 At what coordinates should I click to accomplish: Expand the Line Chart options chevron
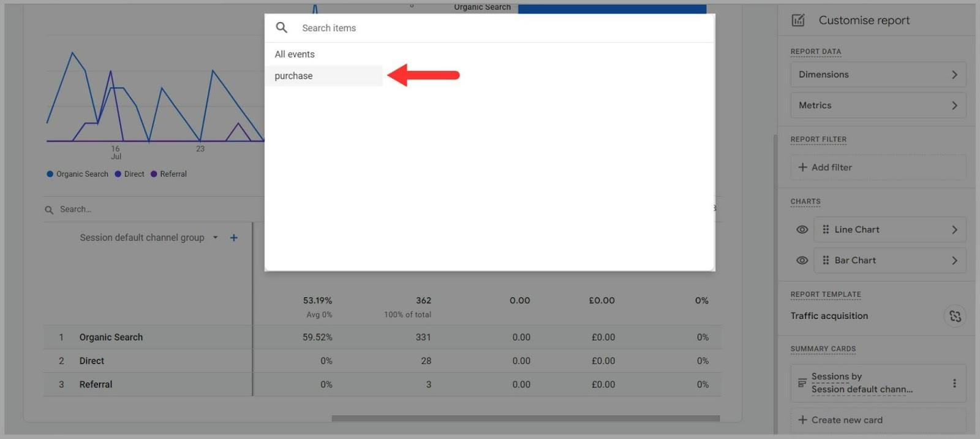pyautogui.click(x=954, y=230)
